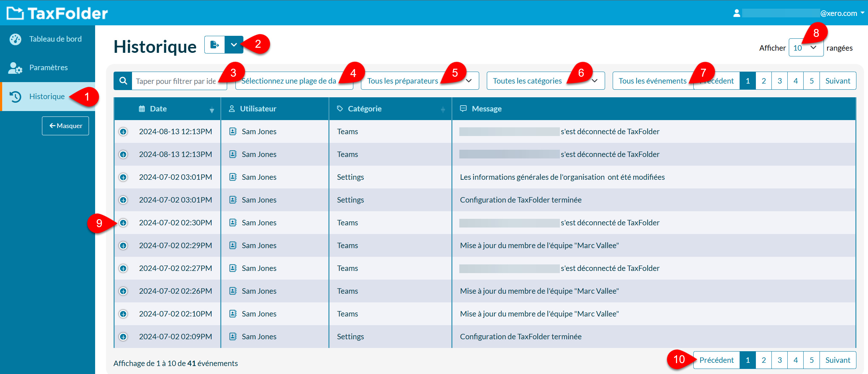Expand row dated 2024-07-02 03:01PM organisation modified
This screenshot has width=868, height=374.
pos(123,177)
